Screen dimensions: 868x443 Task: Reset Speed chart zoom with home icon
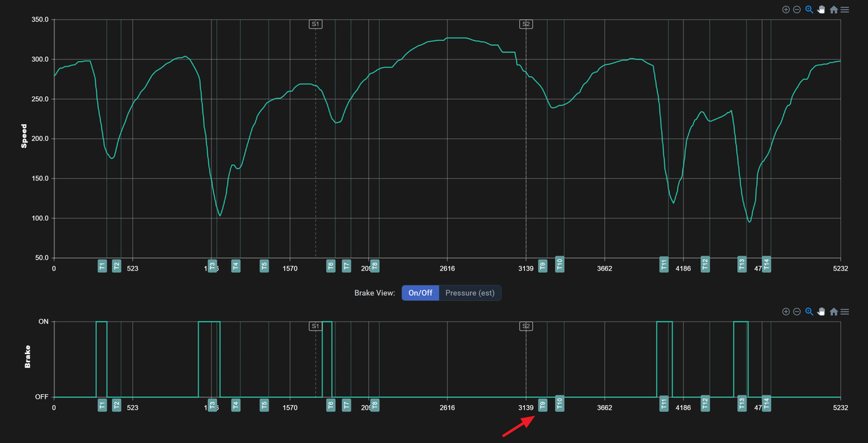click(x=833, y=9)
